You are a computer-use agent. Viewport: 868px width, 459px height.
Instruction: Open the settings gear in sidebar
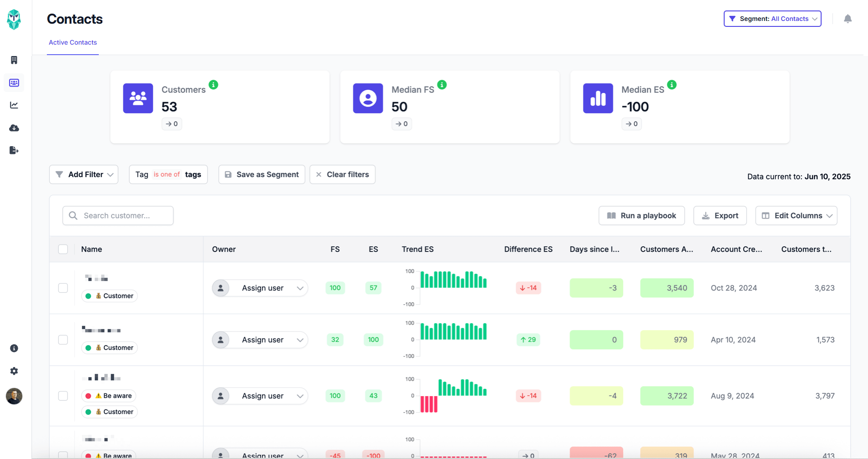(14, 371)
